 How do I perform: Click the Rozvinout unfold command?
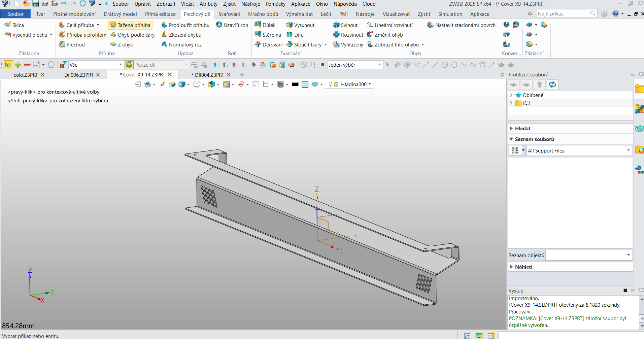348,35
